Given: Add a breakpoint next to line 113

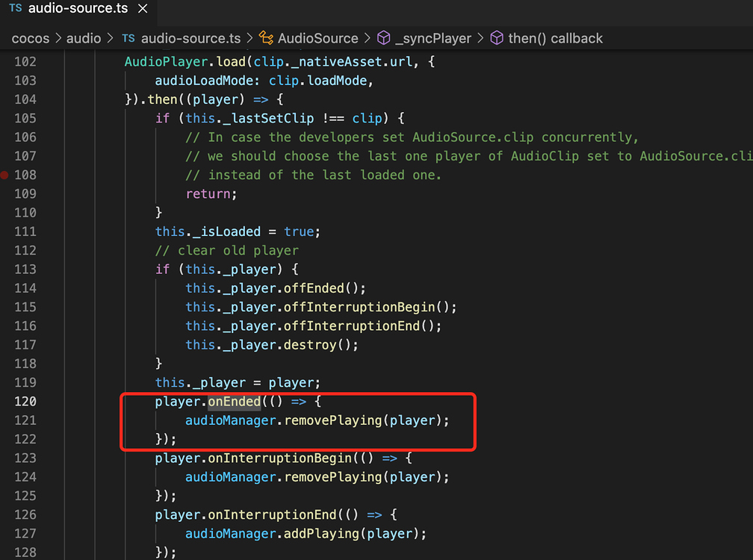Looking at the screenshot, I should (x=4, y=269).
